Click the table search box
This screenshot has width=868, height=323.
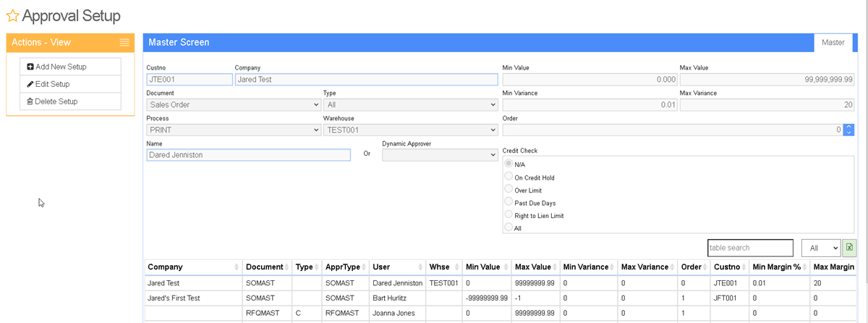coord(750,248)
